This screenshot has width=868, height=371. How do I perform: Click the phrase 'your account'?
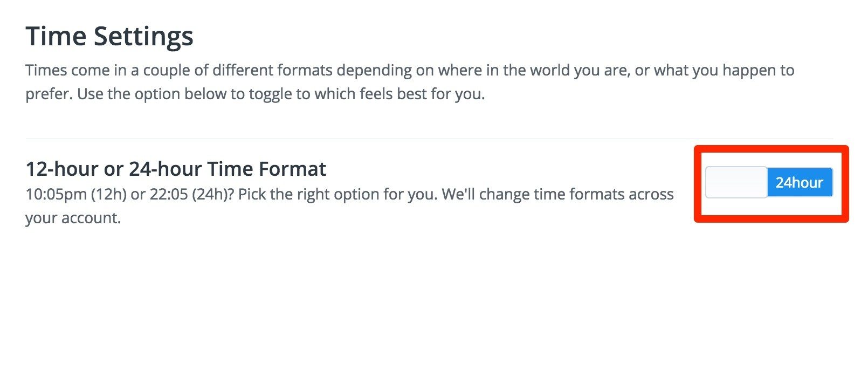tap(73, 218)
